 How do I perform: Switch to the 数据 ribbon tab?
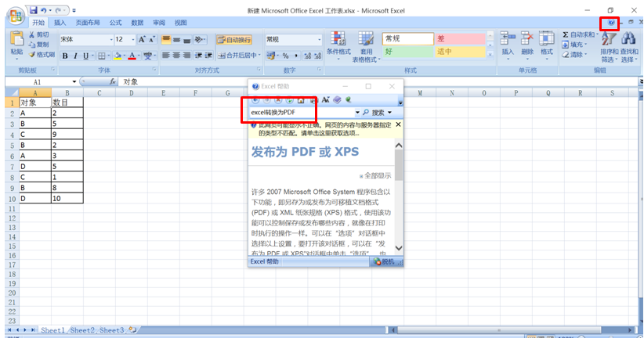point(137,23)
